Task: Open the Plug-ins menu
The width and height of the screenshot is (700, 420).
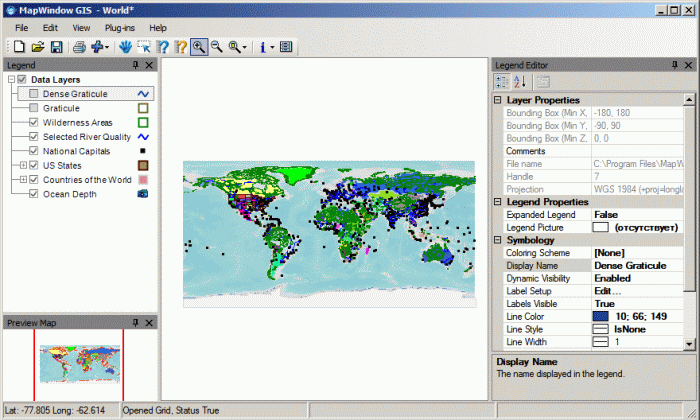Action: [120, 28]
